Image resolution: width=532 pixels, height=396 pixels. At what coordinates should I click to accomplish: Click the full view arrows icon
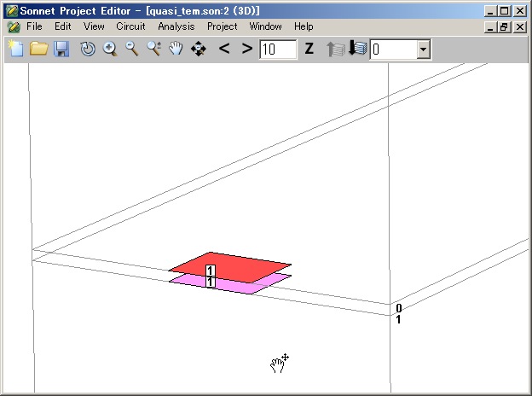tap(199, 49)
